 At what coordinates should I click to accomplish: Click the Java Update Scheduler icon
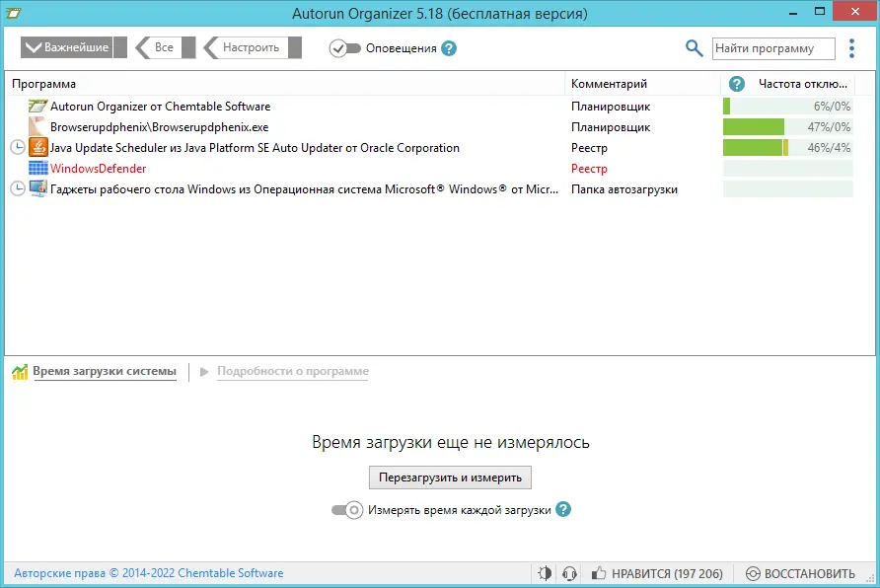(x=38, y=148)
